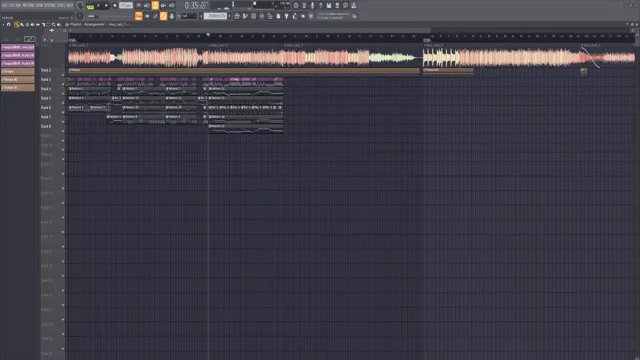
Task: Toggle the highlighted countdown before recording
Action: (155, 5)
